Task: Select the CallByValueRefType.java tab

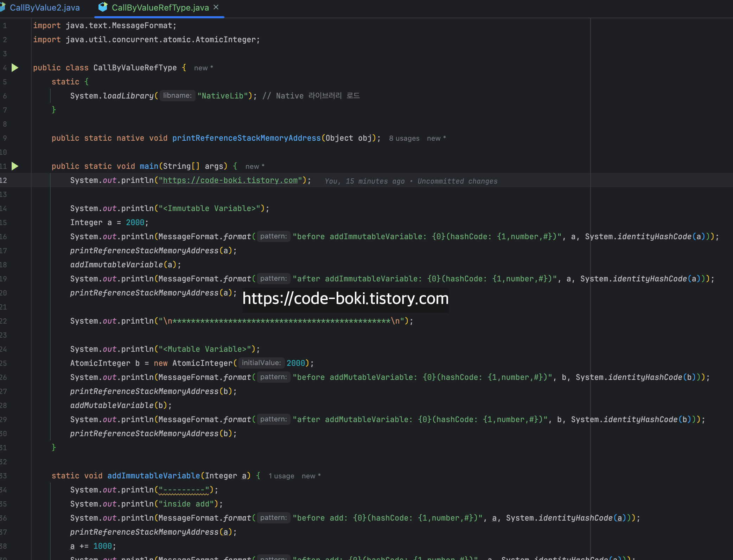Action: coord(160,8)
